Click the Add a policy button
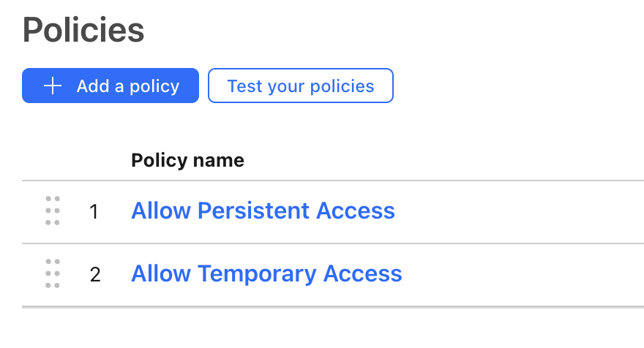Viewport: 644px width, 348px height. pyautogui.click(x=111, y=86)
